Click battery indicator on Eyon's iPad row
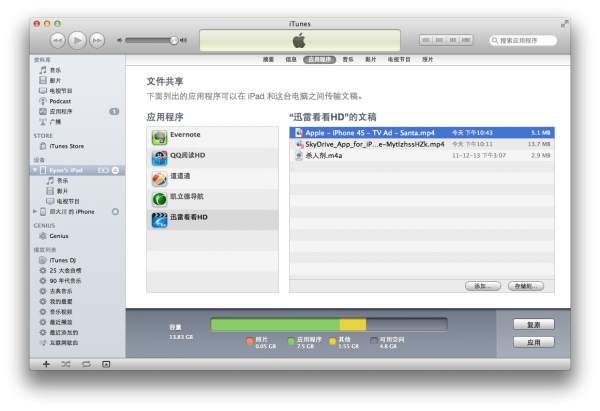This screenshot has width=600, height=411. pos(103,170)
